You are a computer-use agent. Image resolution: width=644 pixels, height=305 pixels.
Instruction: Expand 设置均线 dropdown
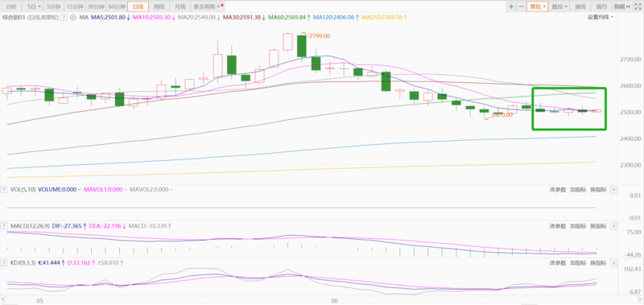[x=600, y=17]
